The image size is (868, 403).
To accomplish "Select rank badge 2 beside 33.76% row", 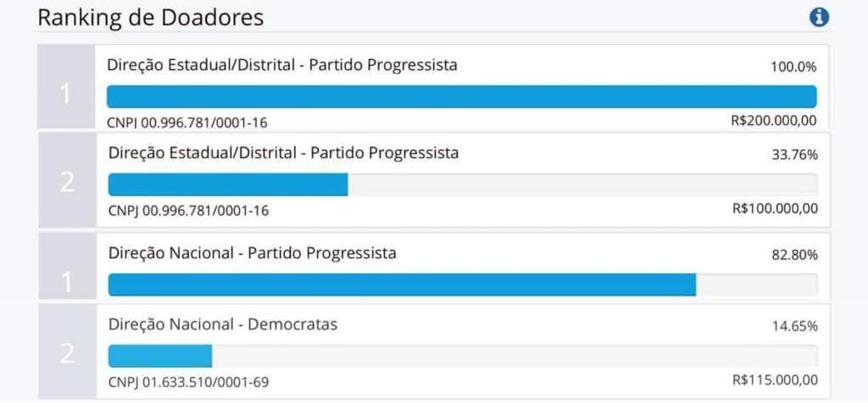I will coord(68,180).
